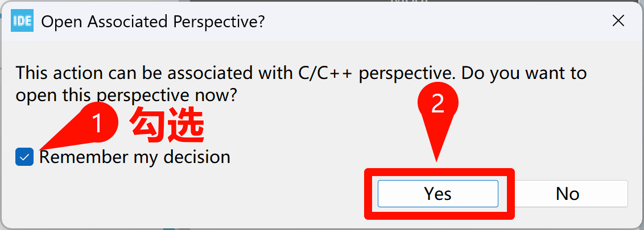Toggle the Remember my decision checkbox
644x230 pixels.
pos(24,157)
